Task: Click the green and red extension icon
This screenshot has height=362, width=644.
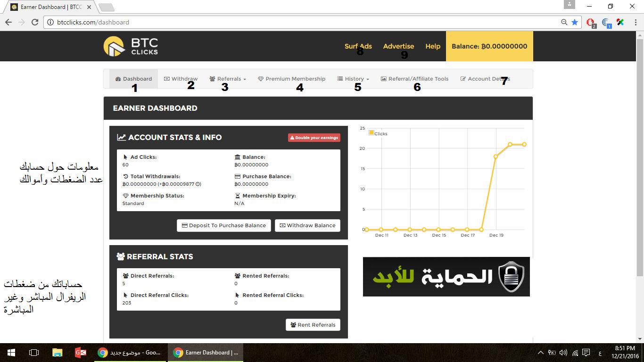Action: (x=620, y=22)
